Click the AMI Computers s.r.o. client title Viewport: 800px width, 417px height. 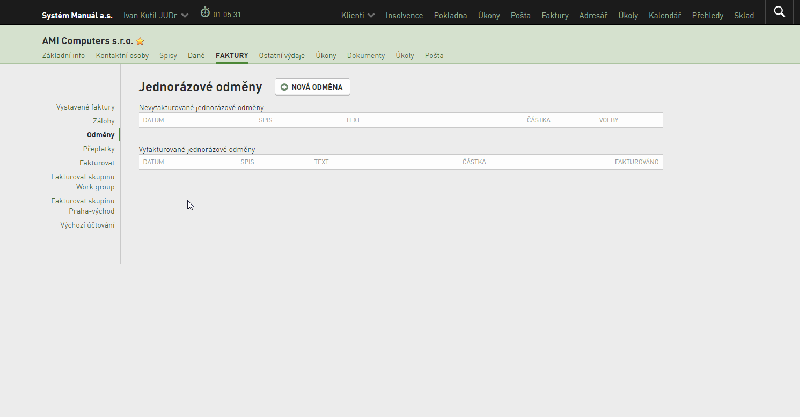(88, 41)
